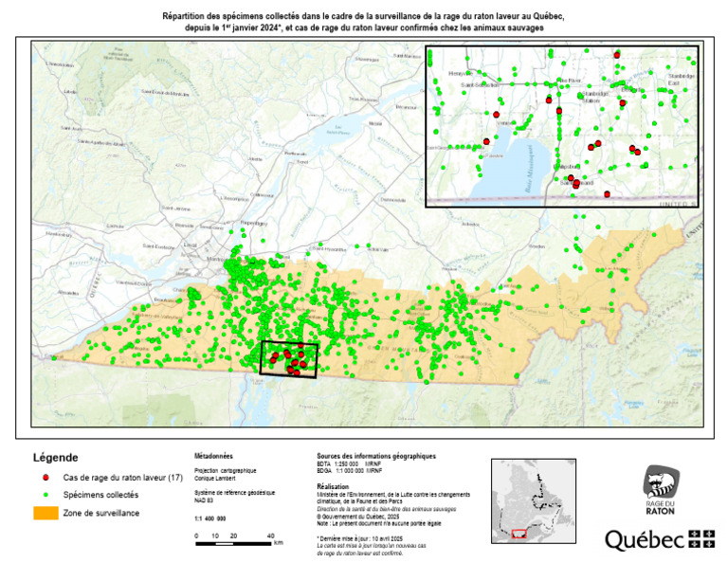Click the "40" mark on the scale bar
Viewport: 728px width, 563px height.
[x=271, y=536]
